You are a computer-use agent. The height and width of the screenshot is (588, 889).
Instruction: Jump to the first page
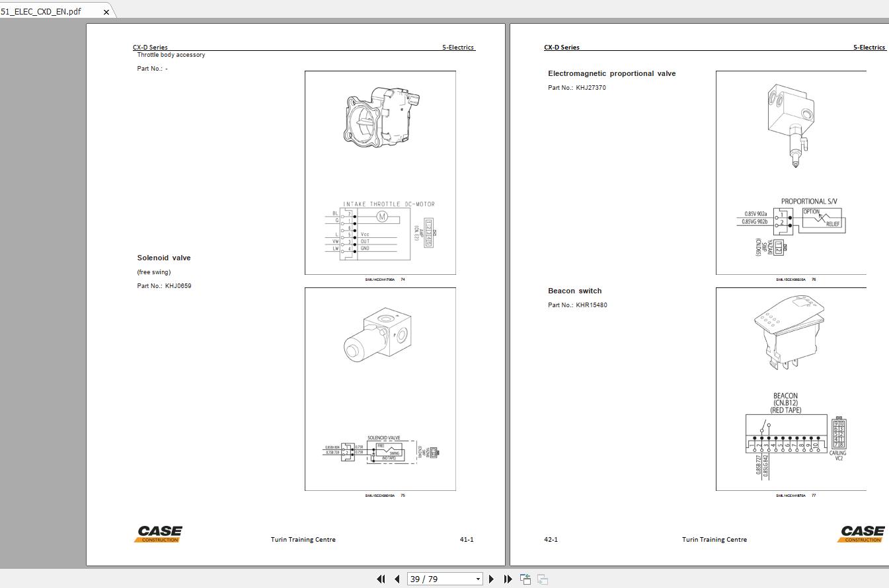pos(381,579)
